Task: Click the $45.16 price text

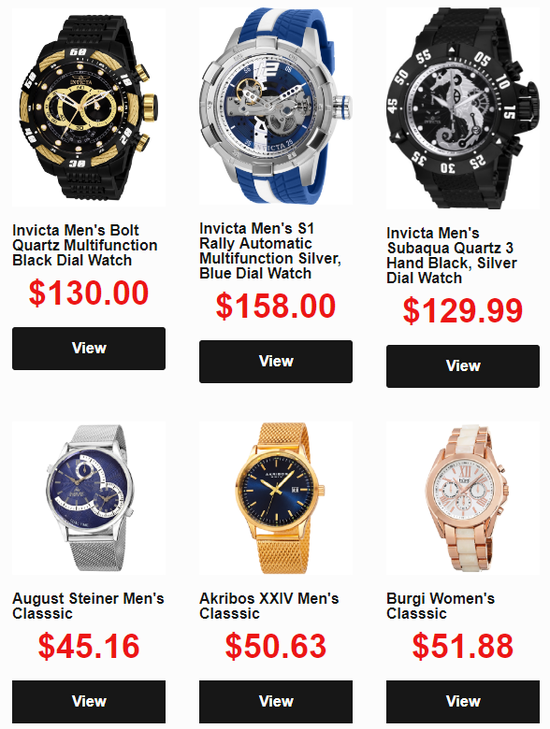Action: pyautogui.click(x=89, y=646)
